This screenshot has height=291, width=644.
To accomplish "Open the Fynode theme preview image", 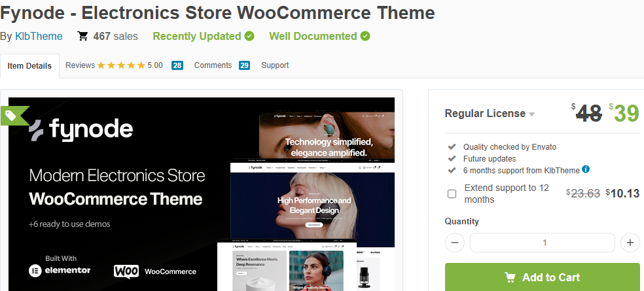I will [202, 194].
